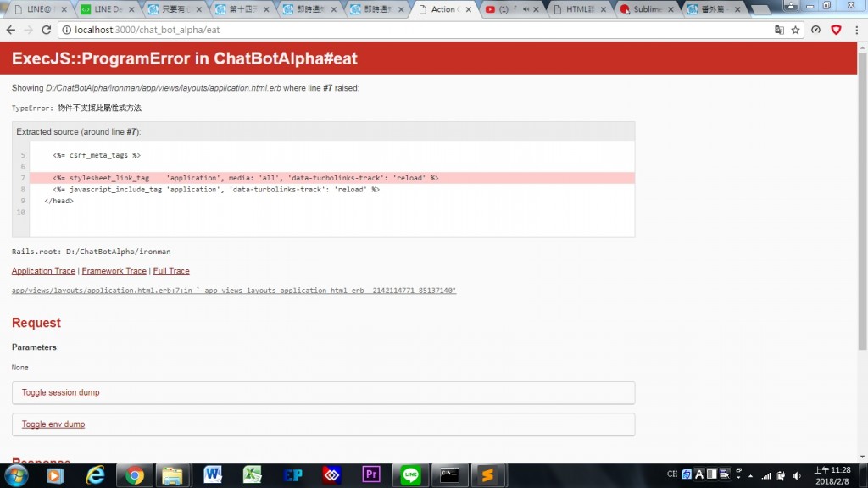The image size is (868, 488).
Task: Click the speedometer extension icon
Action: point(816,30)
